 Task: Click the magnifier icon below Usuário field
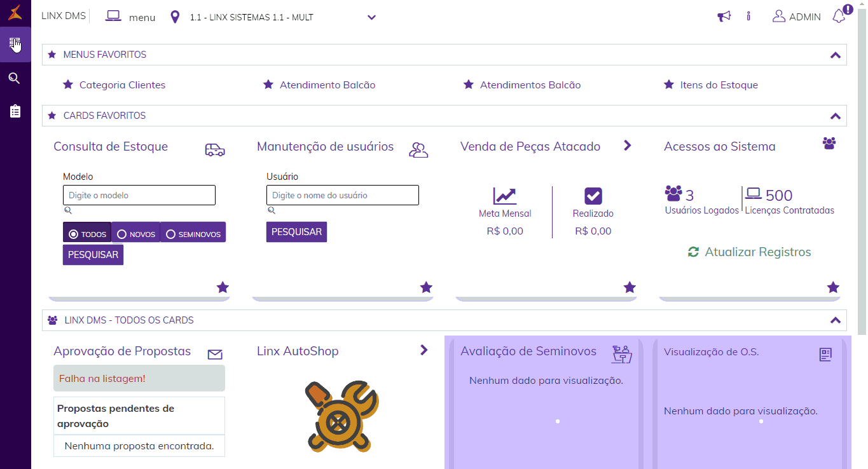[x=271, y=210]
